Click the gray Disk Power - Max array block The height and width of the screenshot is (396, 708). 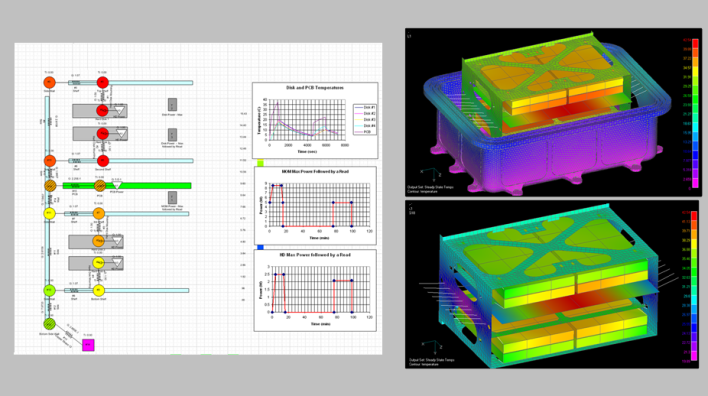[172, 105]
